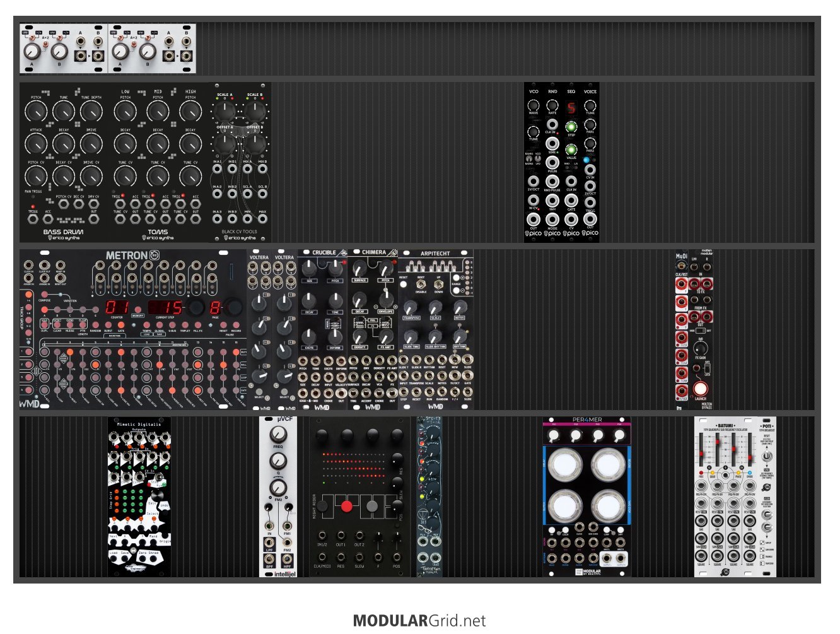The width and height of the screenshot is (840, 634).
Task: Click the CLEAR button on Metron
Action: [57, 324]
